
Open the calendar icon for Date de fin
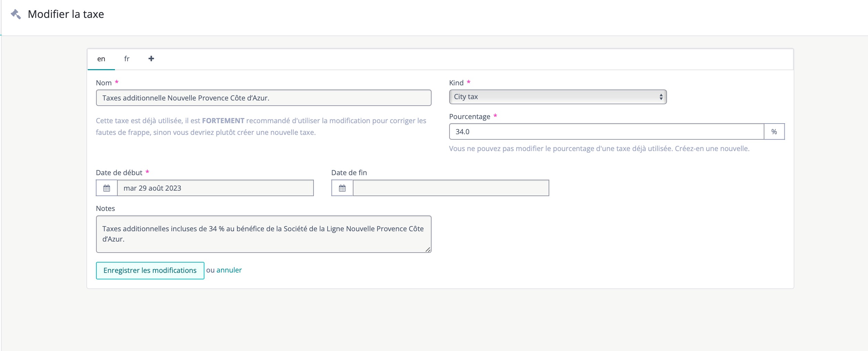[342, 188]
